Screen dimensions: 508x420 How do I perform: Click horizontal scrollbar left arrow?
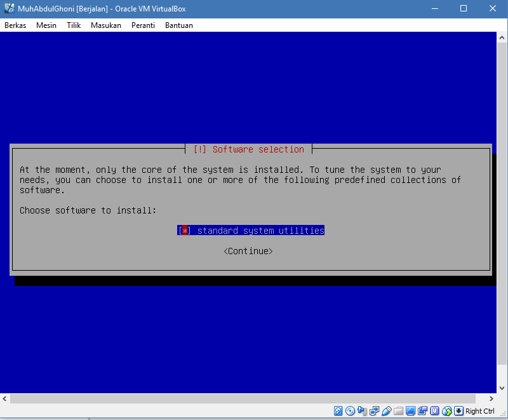coord(4,398)
